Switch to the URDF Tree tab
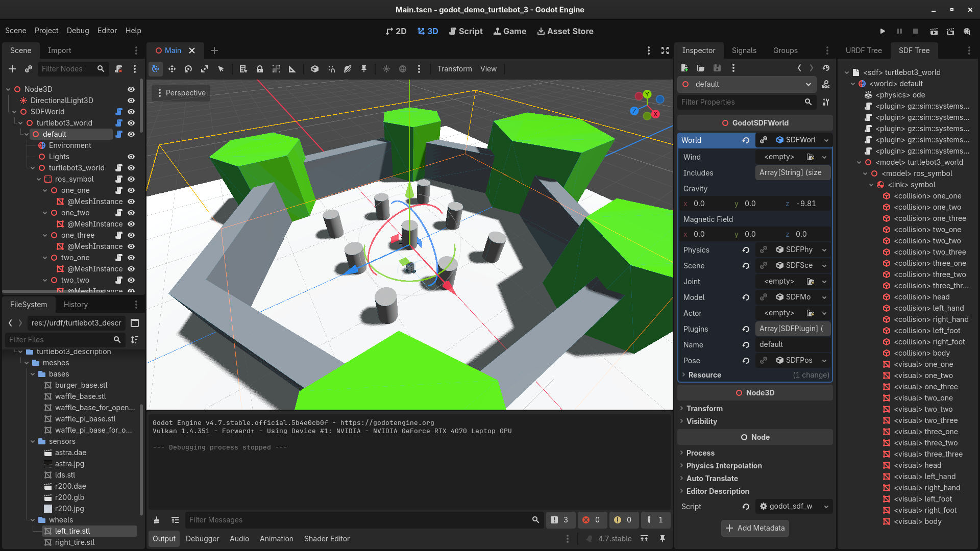Image resolution: width=980 pixels, height=551 pixels. [863, 51]
